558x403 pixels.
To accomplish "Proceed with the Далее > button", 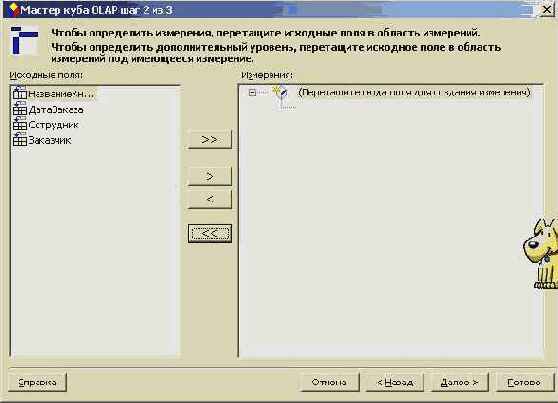I will point(460,382).
